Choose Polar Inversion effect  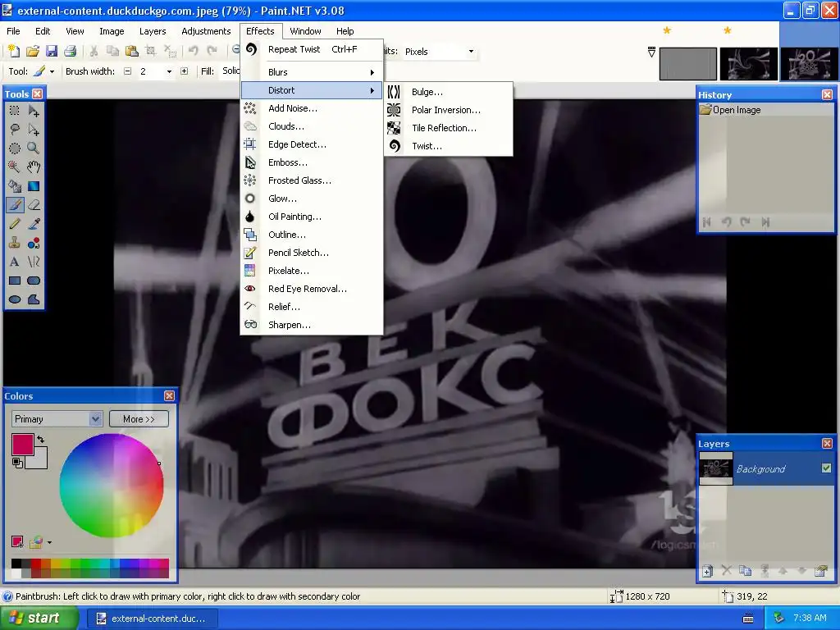449,110
